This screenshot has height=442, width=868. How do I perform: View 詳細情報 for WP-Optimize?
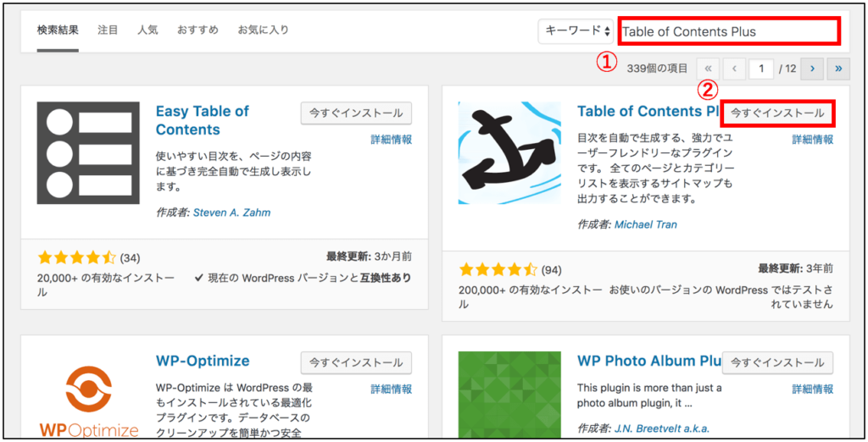pyautogui.click(x=391, y=389)
